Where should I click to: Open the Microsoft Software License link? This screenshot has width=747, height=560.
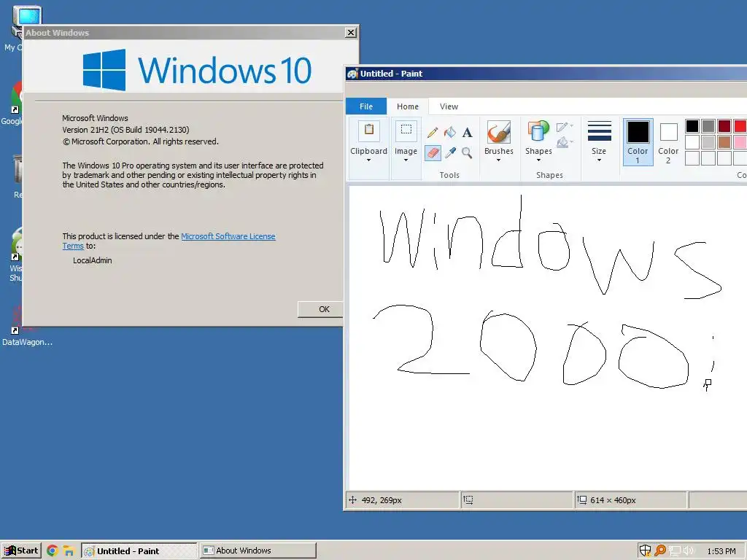click(228, 236)
